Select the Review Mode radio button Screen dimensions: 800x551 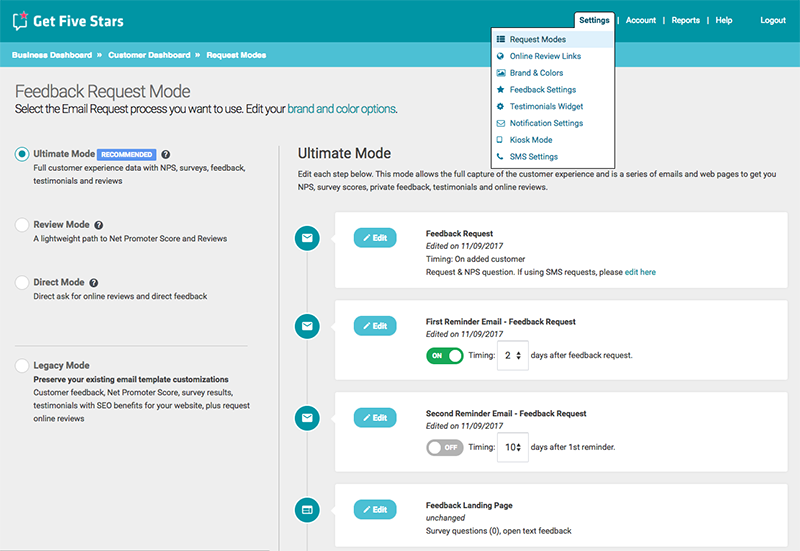coord(22,224)
